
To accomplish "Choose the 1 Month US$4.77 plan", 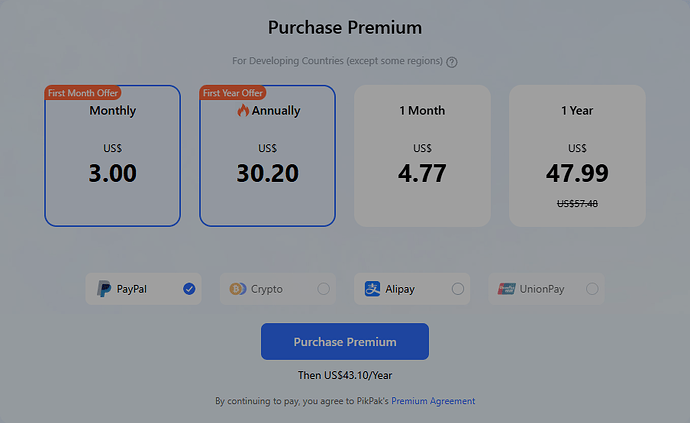I will click(422, 156).
